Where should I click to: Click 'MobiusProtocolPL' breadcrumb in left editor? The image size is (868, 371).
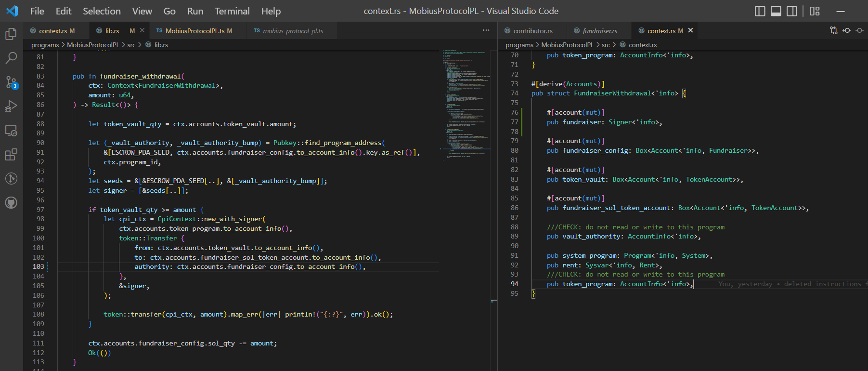[x=93, y=45]
